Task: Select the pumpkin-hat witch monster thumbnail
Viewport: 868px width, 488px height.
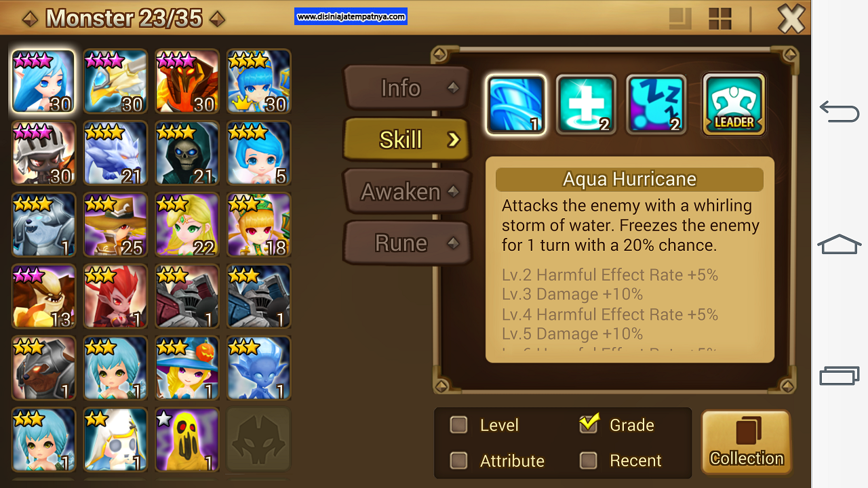Action: click(x=187, y=368)
